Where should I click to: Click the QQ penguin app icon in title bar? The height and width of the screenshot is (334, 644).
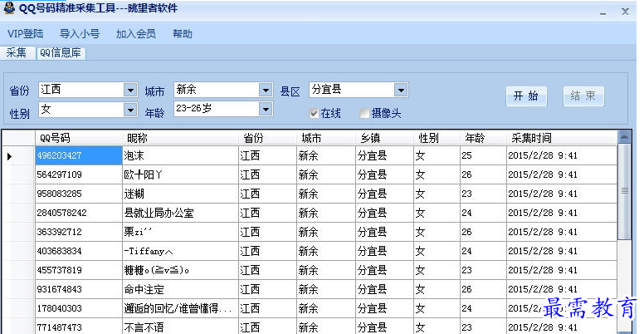pyautogui.click(x=9, y=7)
